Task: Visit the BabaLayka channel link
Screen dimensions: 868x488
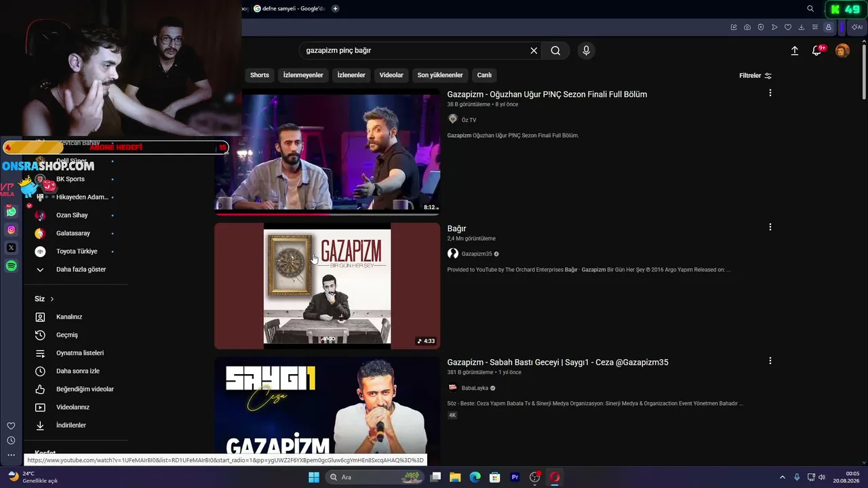Action: tap(475, 388)
